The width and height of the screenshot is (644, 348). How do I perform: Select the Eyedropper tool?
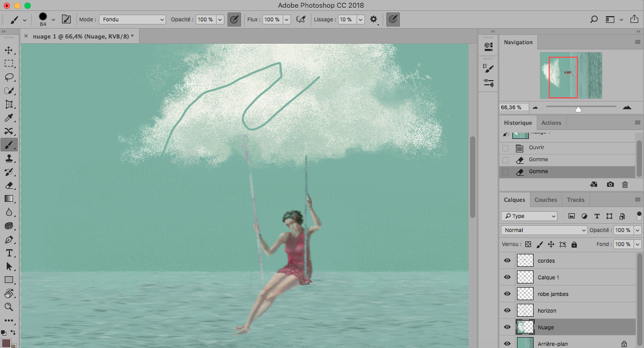pos(9,118)
